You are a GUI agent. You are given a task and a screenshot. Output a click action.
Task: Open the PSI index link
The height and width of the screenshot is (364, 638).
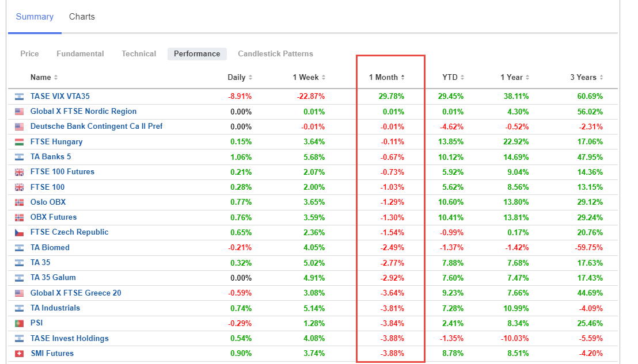(36, 323)
